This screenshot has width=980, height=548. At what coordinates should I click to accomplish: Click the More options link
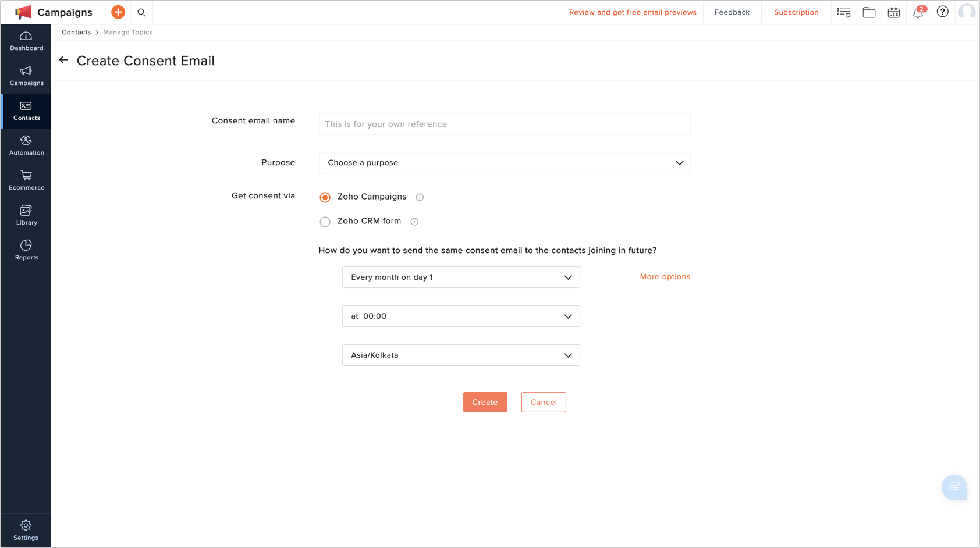click(x=665, y=277)
